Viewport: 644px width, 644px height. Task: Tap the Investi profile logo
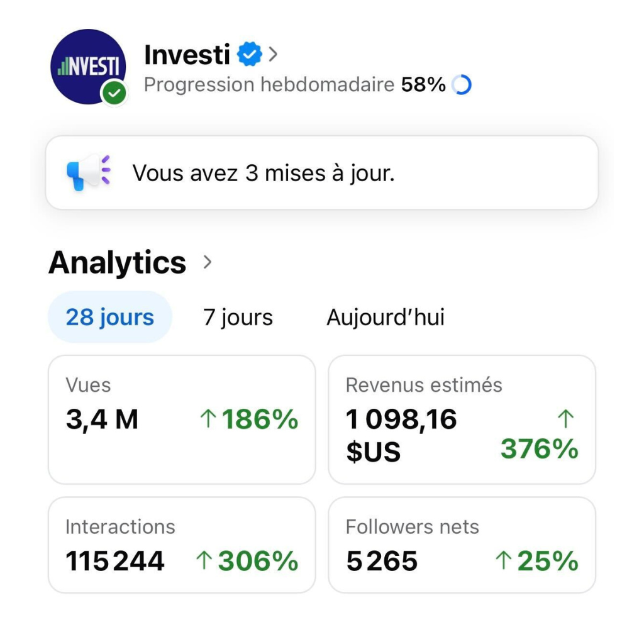click(x=87, y=65)
